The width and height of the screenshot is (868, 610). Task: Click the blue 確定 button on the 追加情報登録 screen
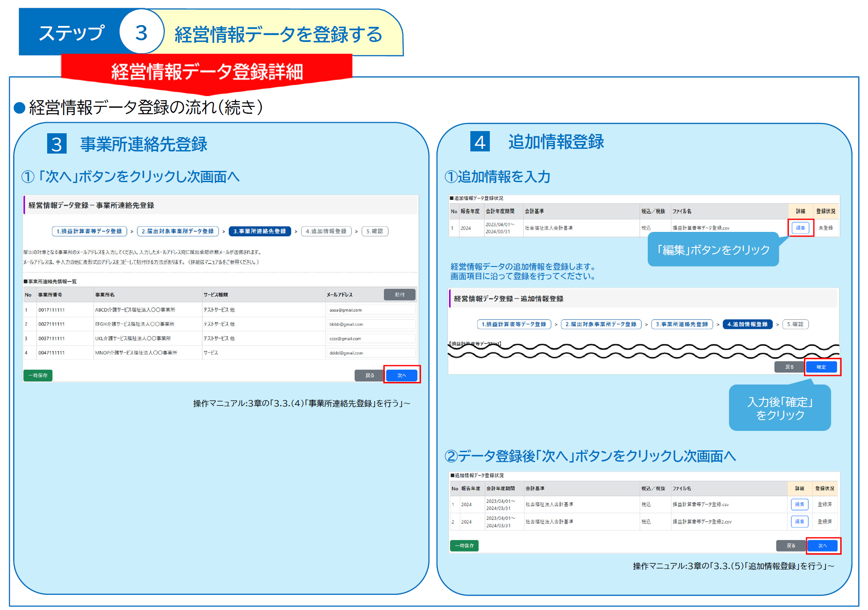tap(821, 367)
